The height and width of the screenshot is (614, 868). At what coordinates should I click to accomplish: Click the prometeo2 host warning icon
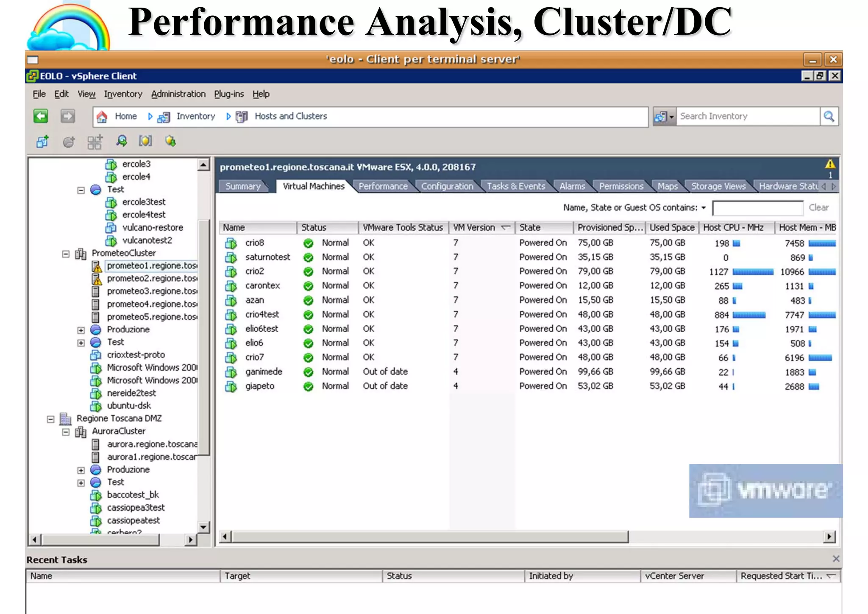(x=97, y=279)
